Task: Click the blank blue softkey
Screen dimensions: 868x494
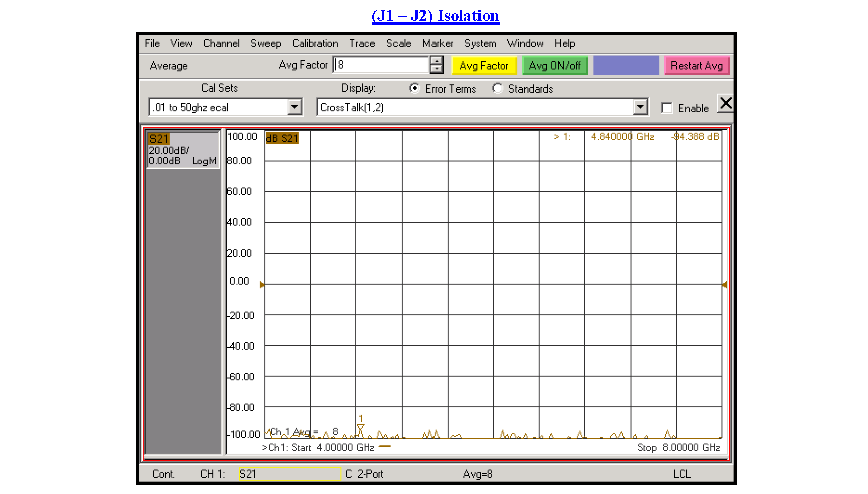Action: click(626, 65)
